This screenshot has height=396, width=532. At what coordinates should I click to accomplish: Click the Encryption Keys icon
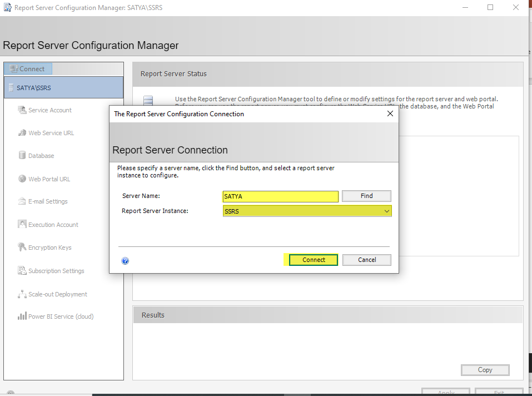[x=22, y=247]
